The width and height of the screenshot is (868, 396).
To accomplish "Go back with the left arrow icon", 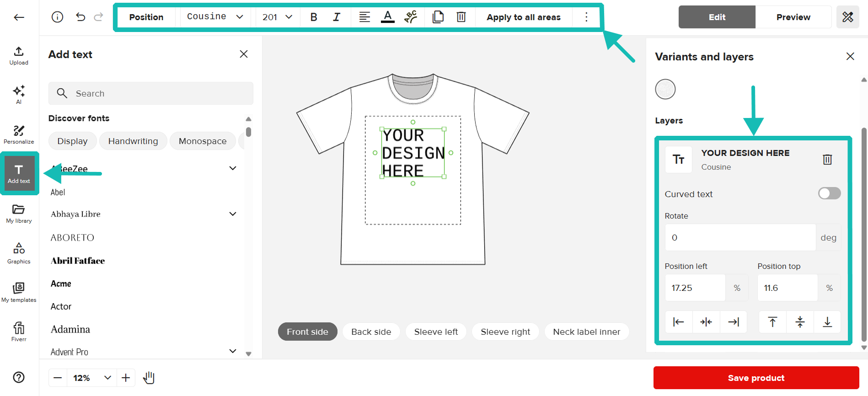I will tap(19, 17).
